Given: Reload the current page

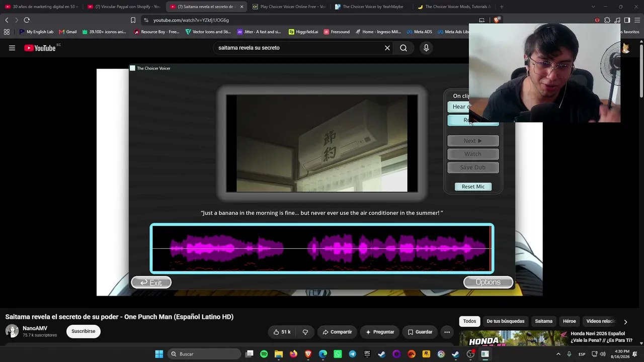Looking at the screenshot, I should click(x=27, y=20).
